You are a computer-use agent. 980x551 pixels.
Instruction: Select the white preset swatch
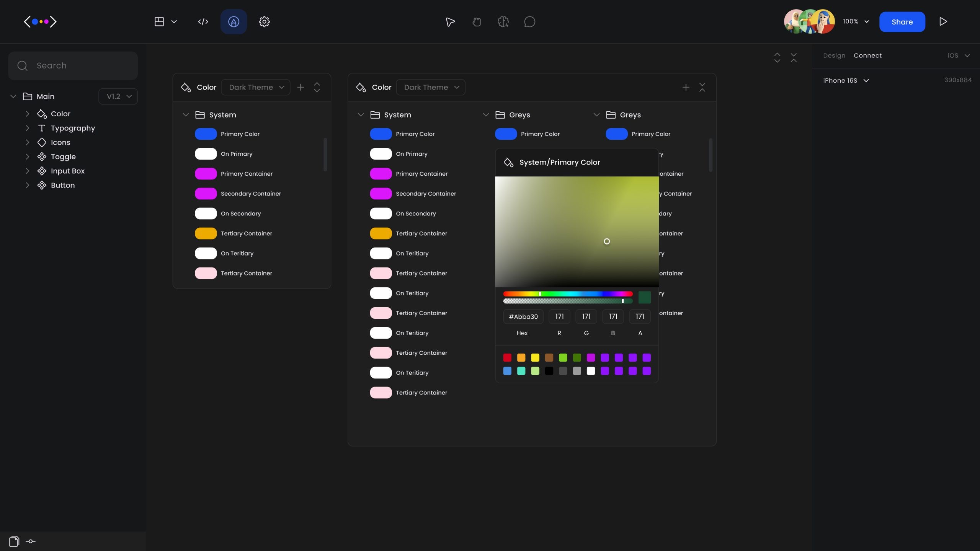(591, 371)
